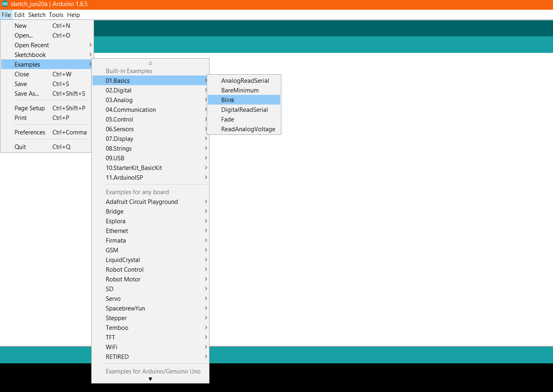Click the scroll-down arrow in Examples list
This screenshot has height=392, width=553.
[150, 379]
